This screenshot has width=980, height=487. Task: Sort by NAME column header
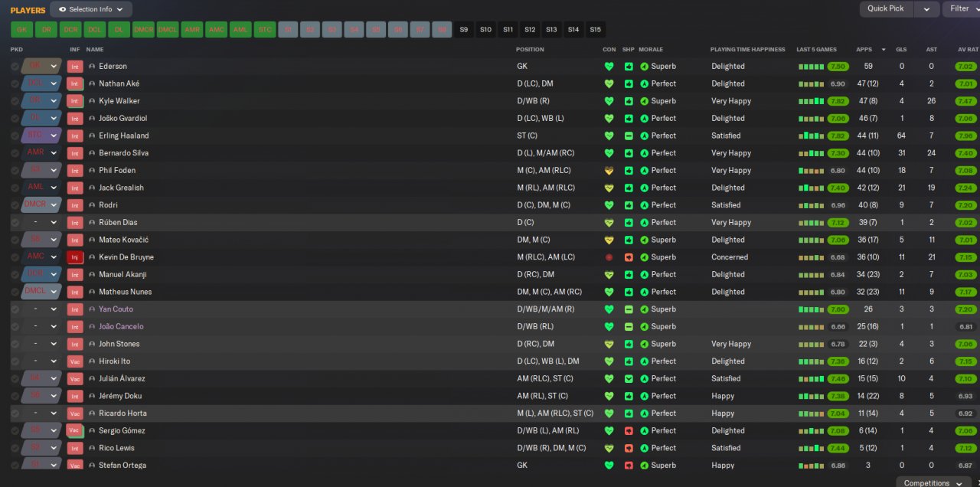click(x=94, y=50)
